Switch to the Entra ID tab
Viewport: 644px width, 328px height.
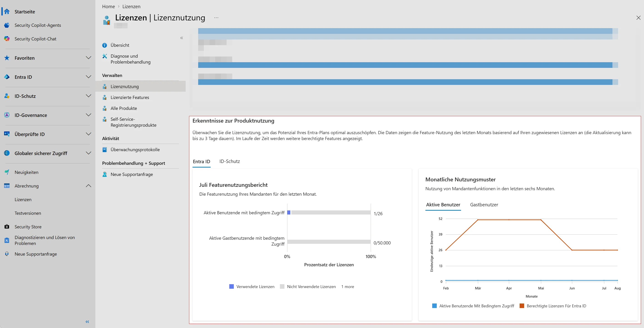pos(202,161)
